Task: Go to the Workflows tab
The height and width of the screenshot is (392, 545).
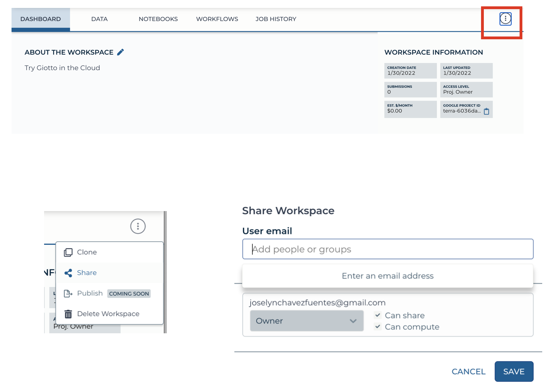Action: click(217, 19)
